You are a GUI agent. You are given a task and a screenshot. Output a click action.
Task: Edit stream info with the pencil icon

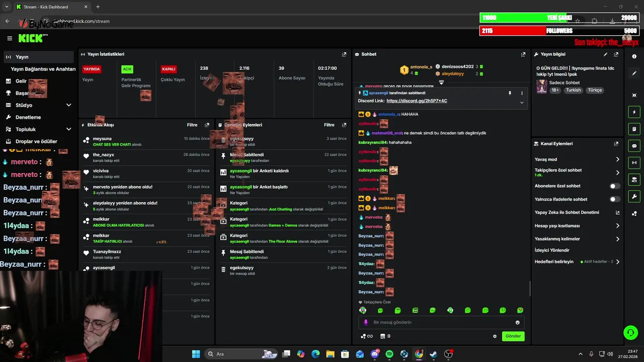click(605, 54)
